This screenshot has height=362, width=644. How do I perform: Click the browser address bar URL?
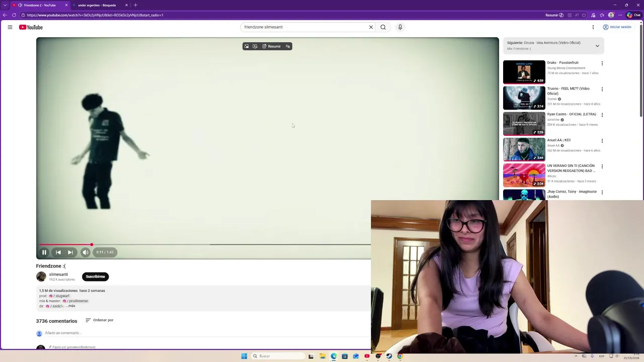pyautogui.click(x=95, y=15)
